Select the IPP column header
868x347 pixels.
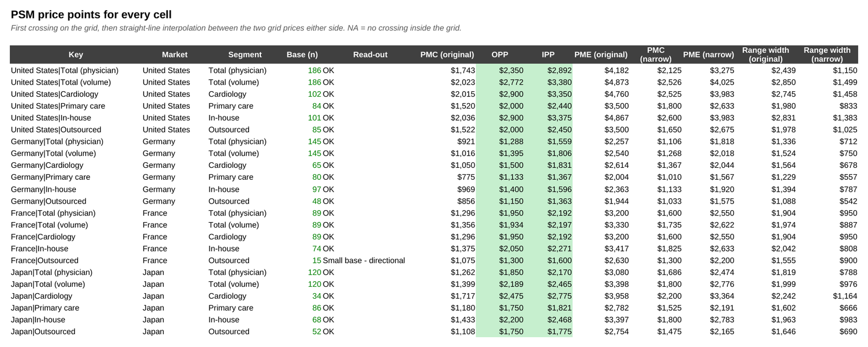coord(548,54)
